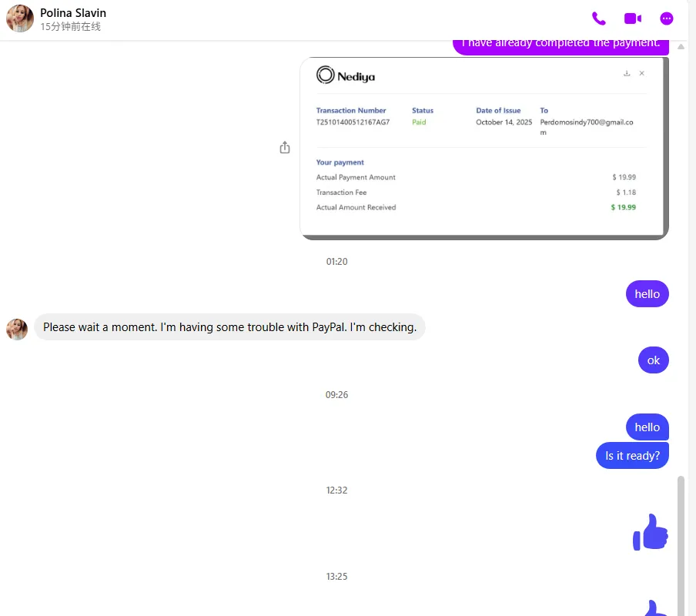Share the Nediya receipt image

[285, 147]
